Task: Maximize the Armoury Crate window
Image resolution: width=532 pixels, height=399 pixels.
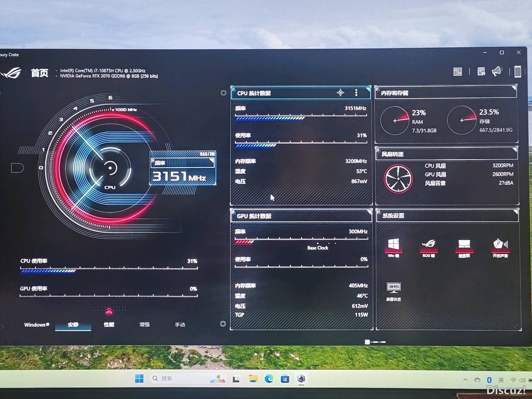Action: click(x=502, y=52)
